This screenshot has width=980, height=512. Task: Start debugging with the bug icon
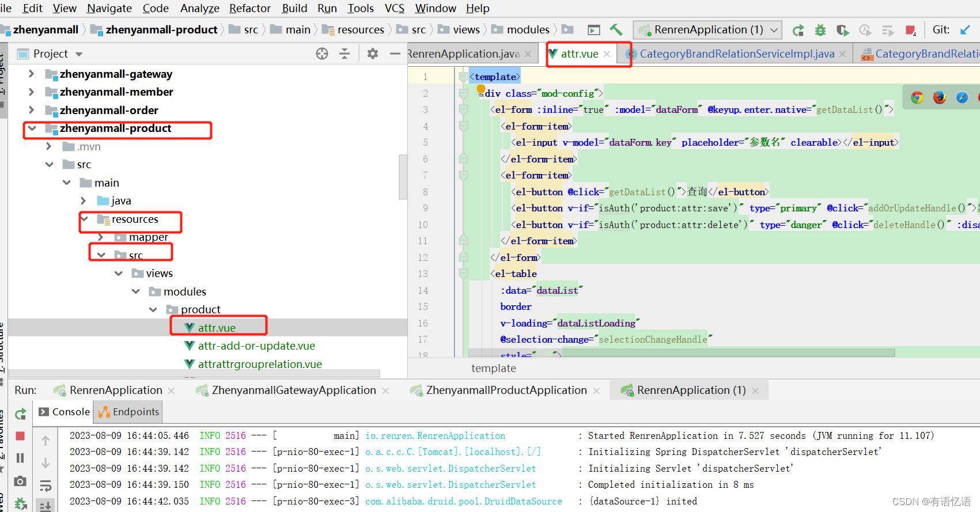click(820, 30)
